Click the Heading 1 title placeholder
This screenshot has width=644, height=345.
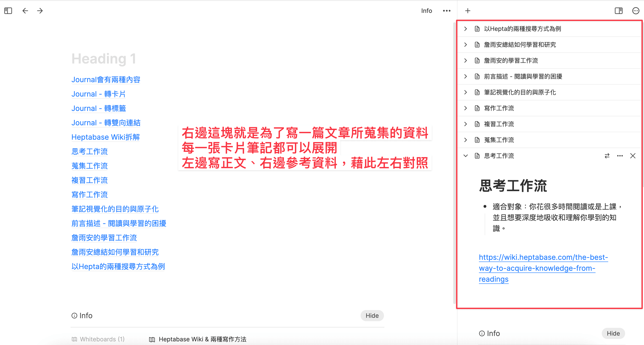coord(104,59)
